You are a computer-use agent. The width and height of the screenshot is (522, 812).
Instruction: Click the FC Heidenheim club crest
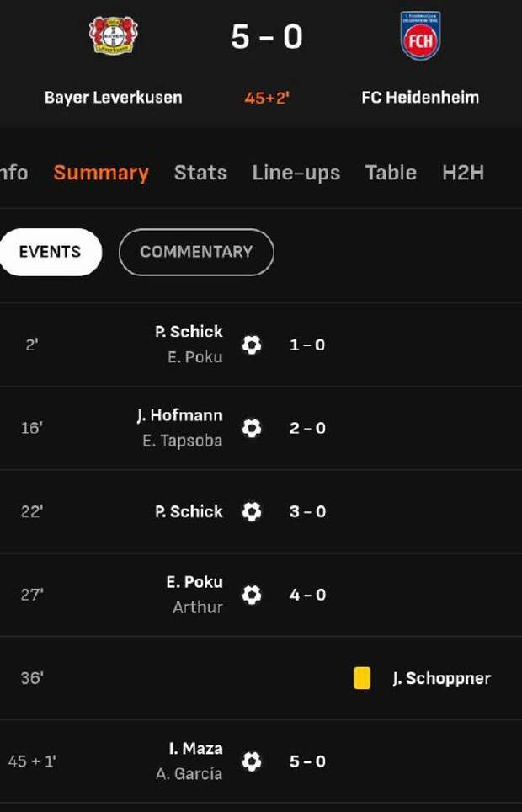point(420,36)
